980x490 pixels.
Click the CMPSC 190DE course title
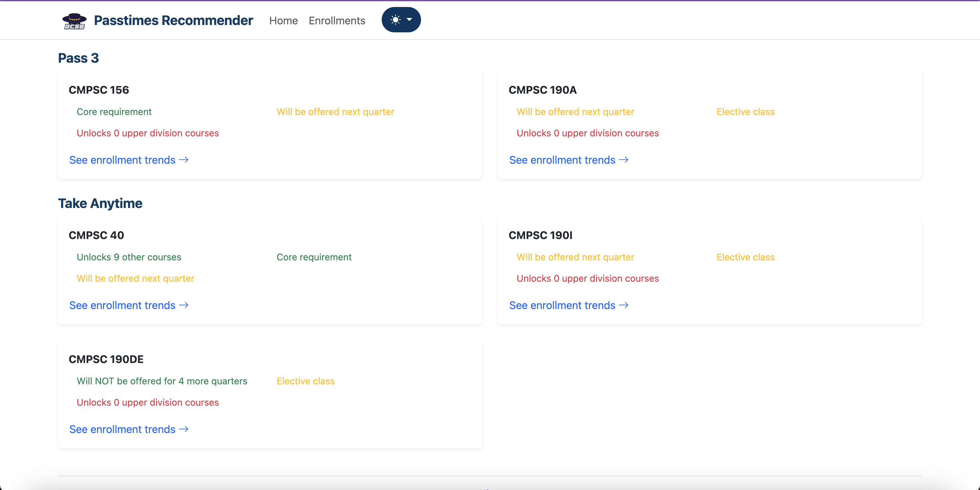tap(106, 359)
